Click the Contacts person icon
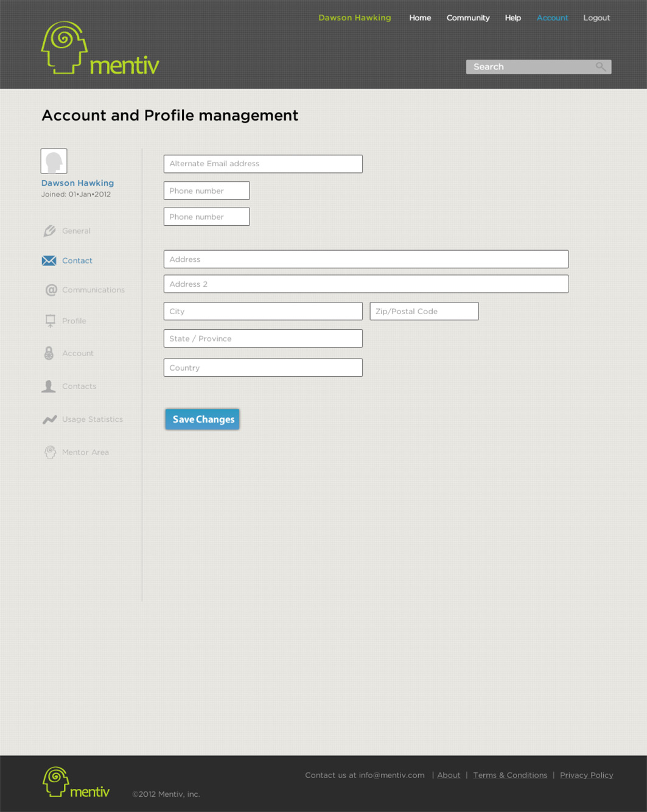647x812 pixels. pos(49,386)
